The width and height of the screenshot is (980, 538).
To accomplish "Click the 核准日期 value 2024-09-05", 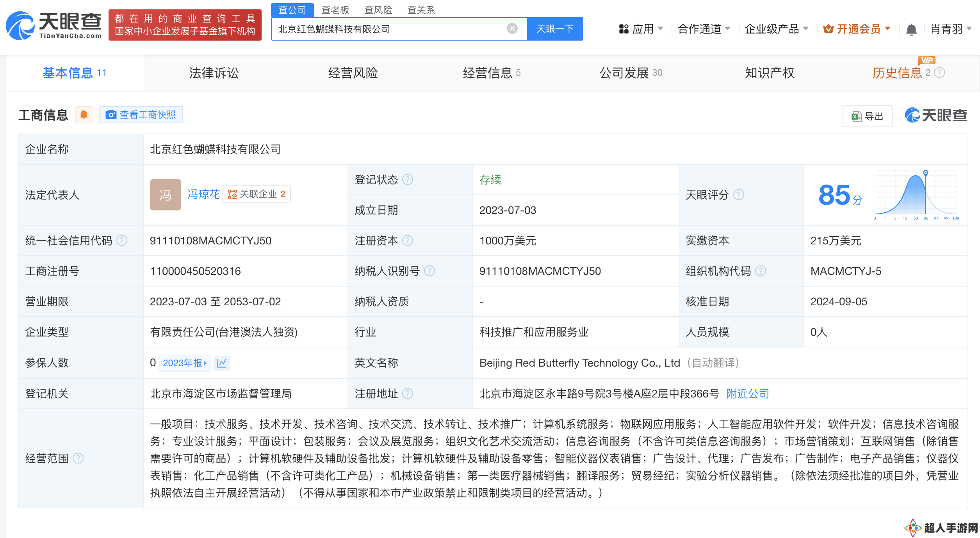I will tap(839, 301).
